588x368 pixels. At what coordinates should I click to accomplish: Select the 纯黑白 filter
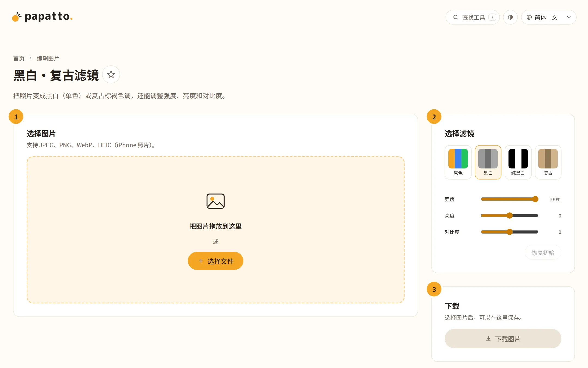tap(518, 162)
